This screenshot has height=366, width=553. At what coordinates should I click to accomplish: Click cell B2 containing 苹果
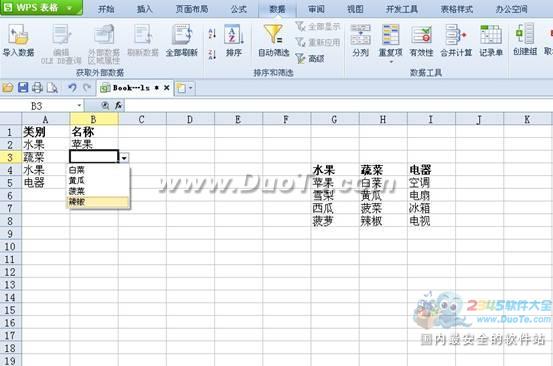coord(94,144)
